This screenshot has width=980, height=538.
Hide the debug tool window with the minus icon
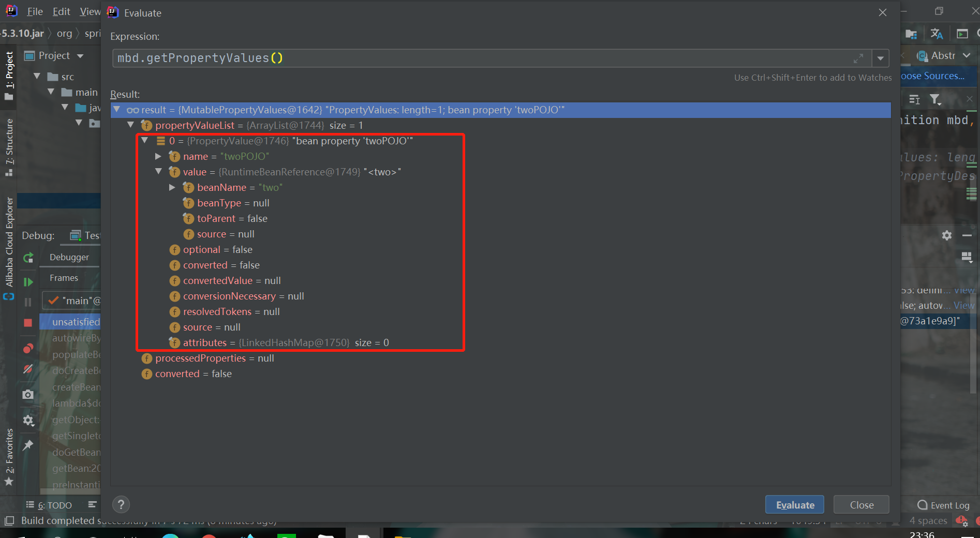coord(967,235)
